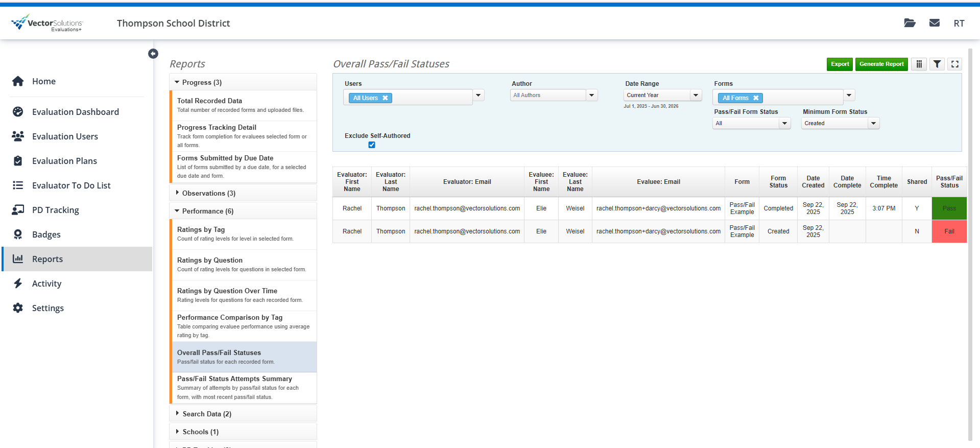The width and height of the screenshot is (980, 448).
Task: Remove the All Users tag
Action: (x=385, y=98)
